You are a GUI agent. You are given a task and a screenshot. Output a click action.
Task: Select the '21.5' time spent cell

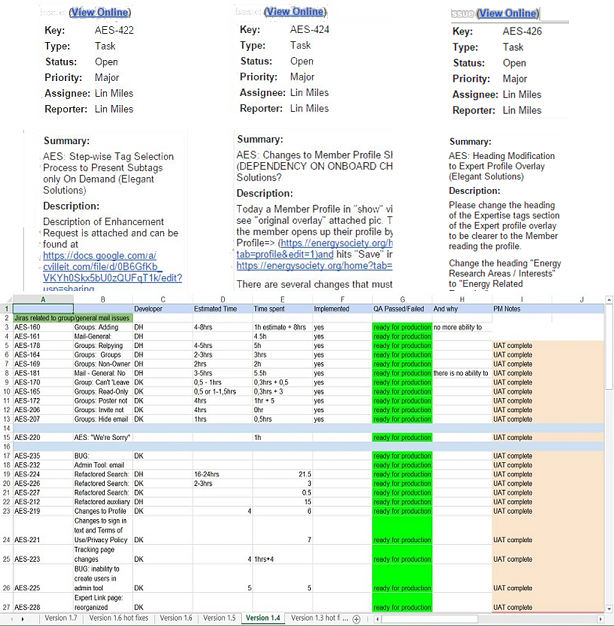(283, 474)
